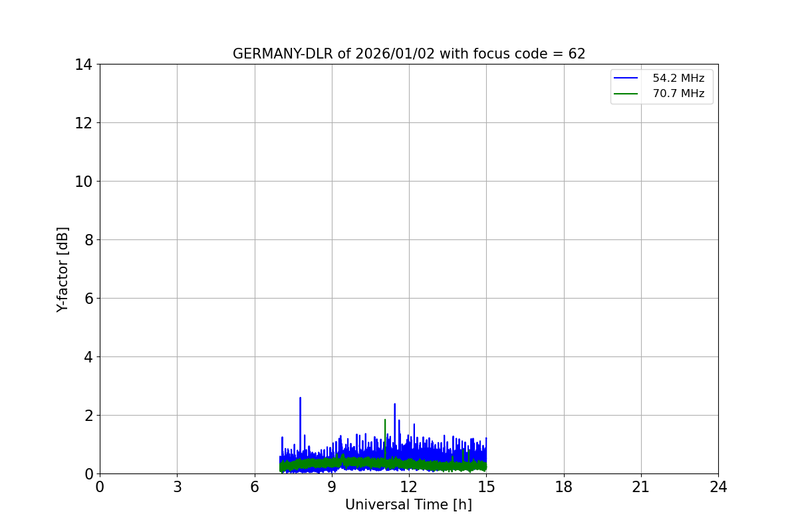This screenshot has height=532, width=798.
Task: Click the x-axis tick label '3'
Action: coord(177,487)
